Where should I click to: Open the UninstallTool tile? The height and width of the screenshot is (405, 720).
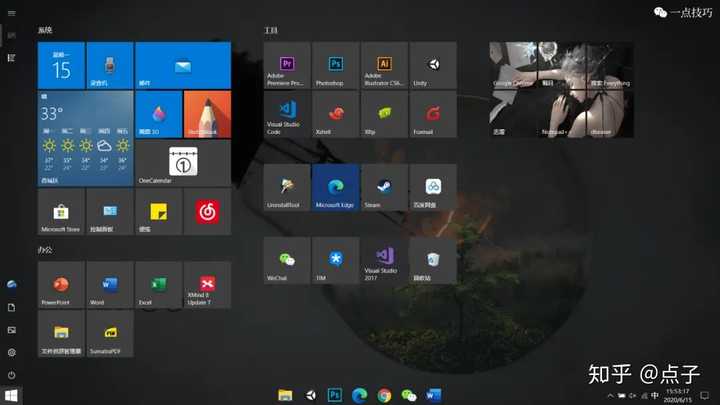(287, 187)
